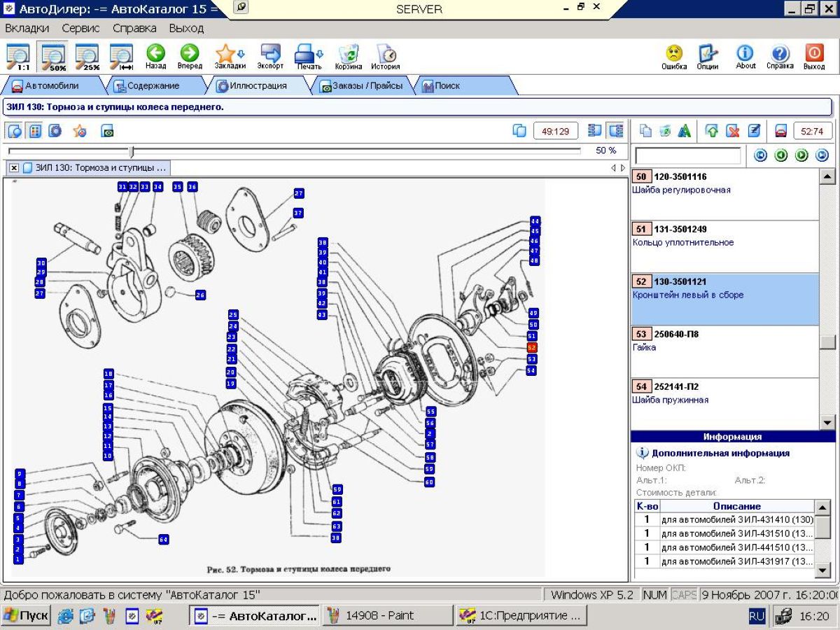Click the red car icon beside 52:74
Screen dimensions: 840x630
click(780, 131)
